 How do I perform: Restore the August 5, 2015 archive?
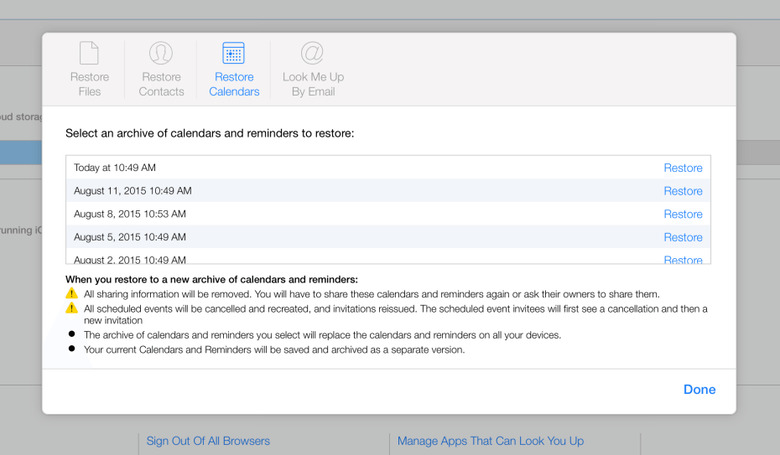point(683,237)
